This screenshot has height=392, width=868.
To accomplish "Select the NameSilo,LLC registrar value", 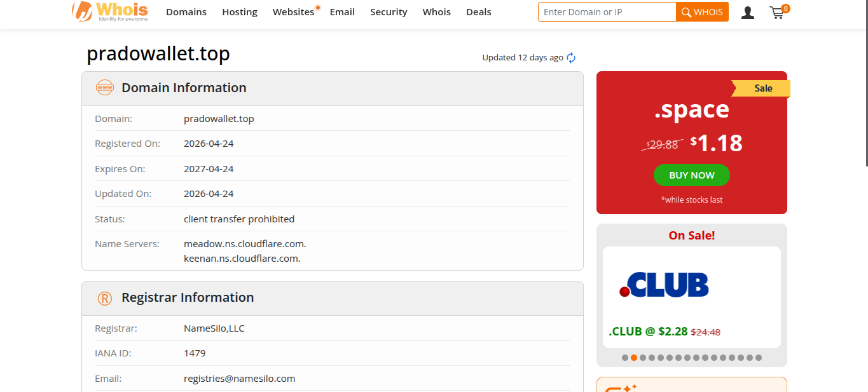I will (214, 328).
